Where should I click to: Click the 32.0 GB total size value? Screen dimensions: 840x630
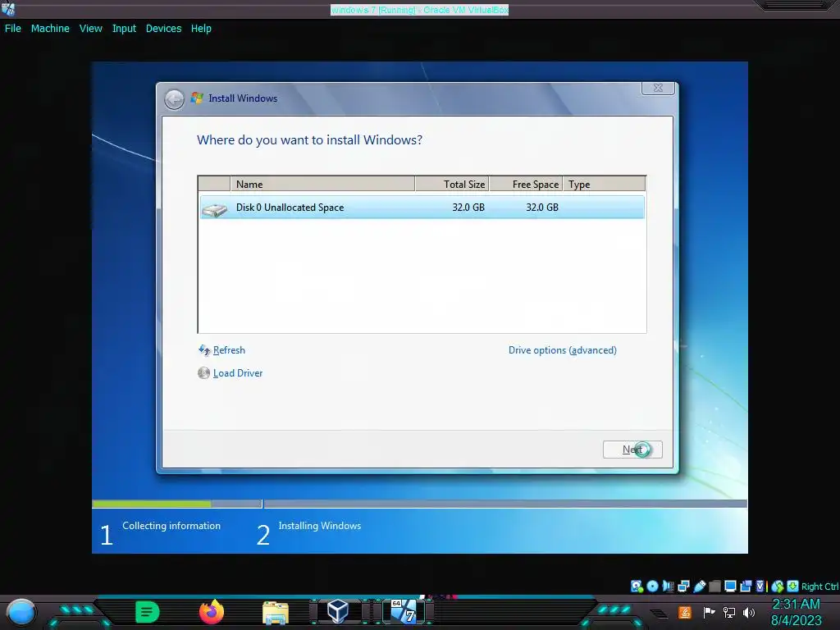(x=468, y=208)
